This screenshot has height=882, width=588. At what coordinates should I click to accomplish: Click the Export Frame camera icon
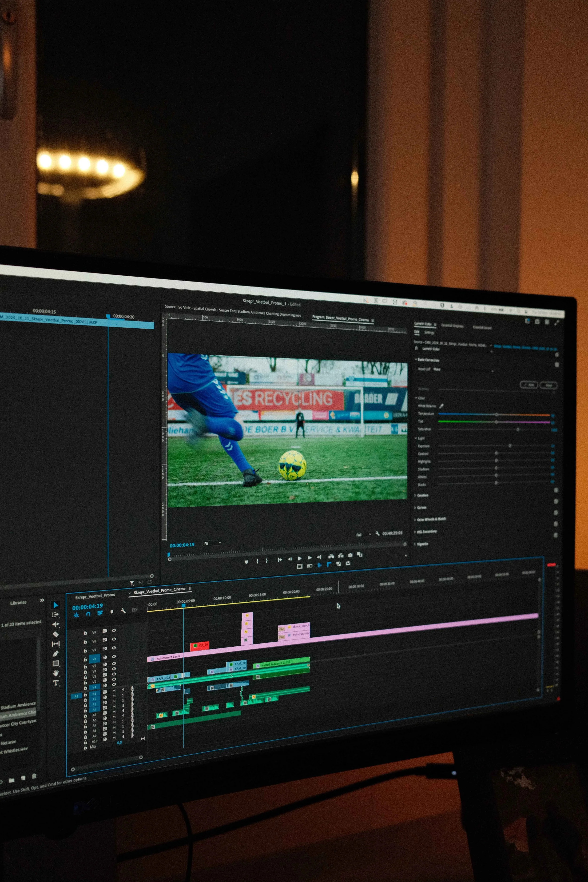[350, 555]
